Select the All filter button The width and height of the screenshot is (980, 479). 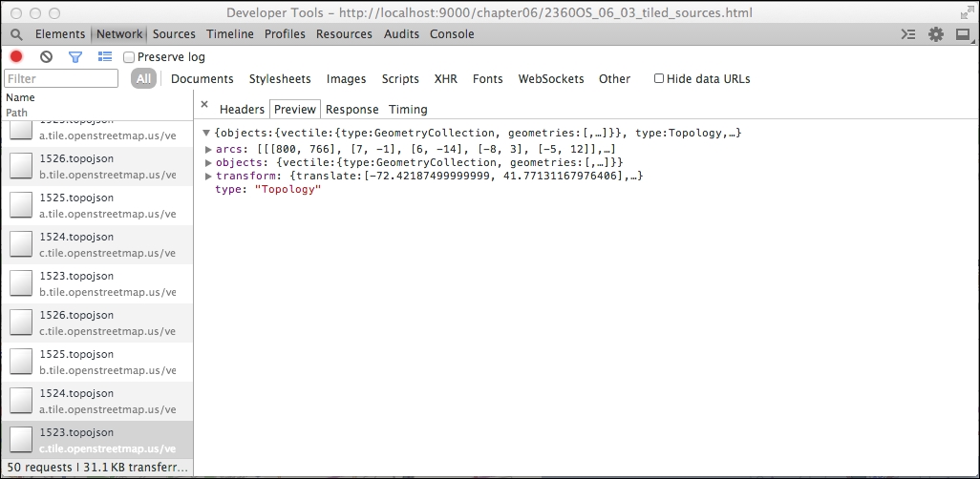coord(143,78)
